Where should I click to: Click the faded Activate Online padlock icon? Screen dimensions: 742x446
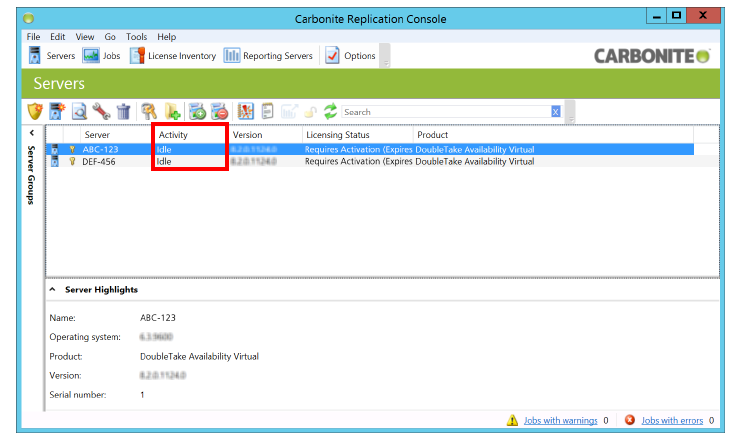(310, 112)
